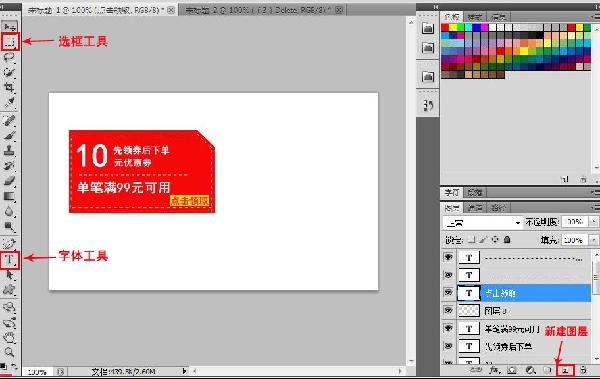The image size is (600, 379).
Task: Select the Clone Stamp tool
Action: [9, 150]
